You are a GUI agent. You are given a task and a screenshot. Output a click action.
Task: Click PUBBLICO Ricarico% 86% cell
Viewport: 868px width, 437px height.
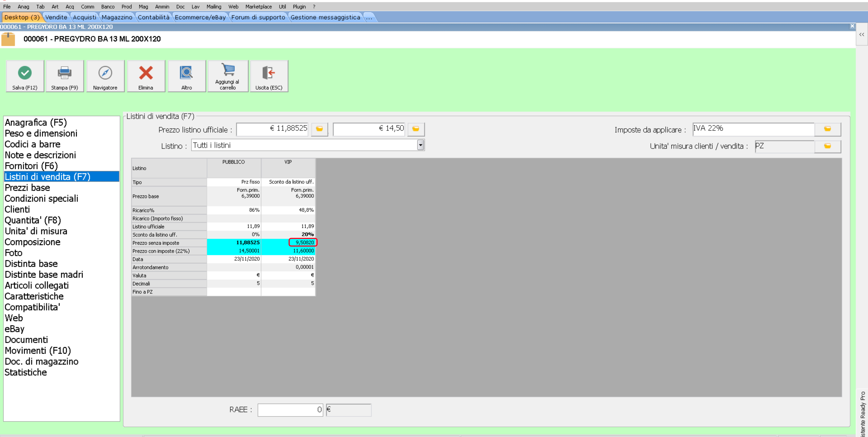click(x=234, y=210)
